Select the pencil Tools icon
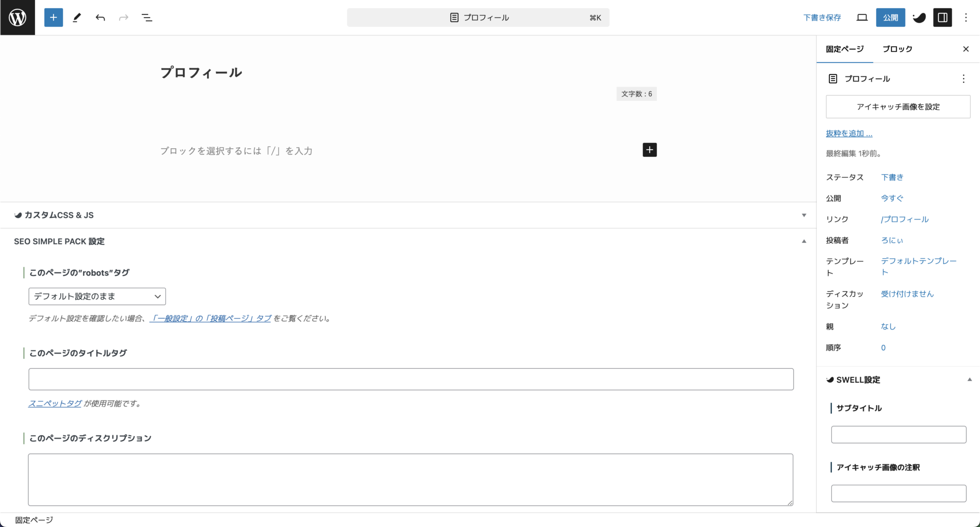980x527 pixels. click(x=77, y=18)
